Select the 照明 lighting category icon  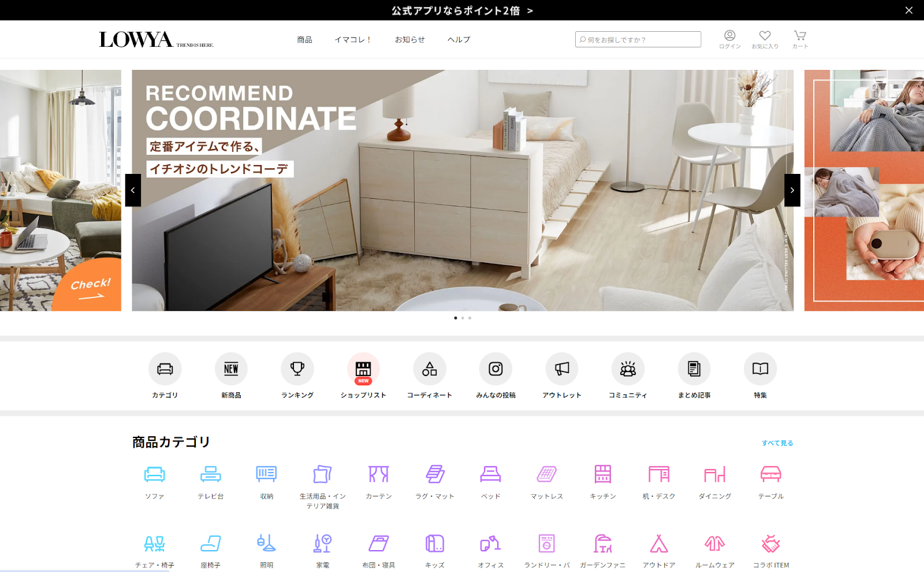pyautogui.click(x=266, y=544)
